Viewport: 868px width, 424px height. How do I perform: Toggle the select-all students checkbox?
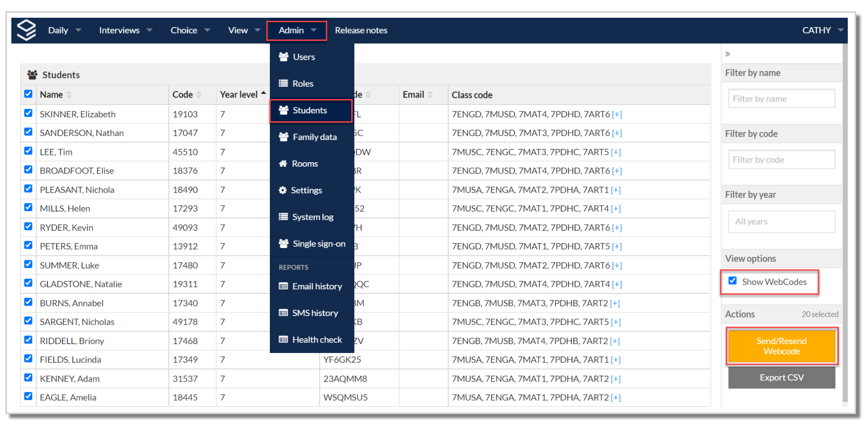(x=28, y=94)
